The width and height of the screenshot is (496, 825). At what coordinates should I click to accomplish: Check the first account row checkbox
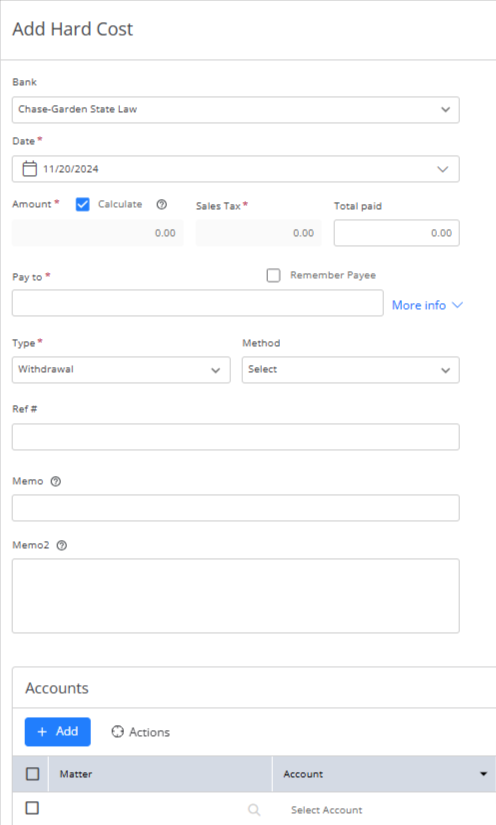coord(33,808)
